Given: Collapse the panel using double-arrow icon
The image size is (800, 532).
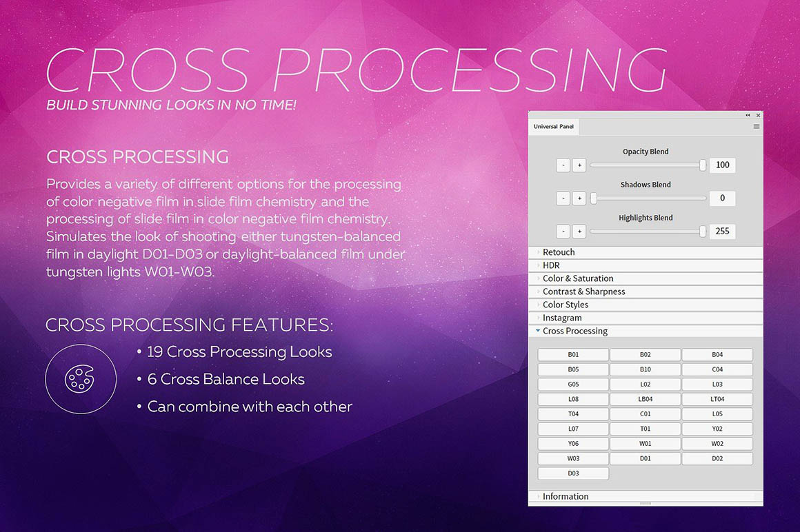Looking at the screenshot, I should coord(748,115).
